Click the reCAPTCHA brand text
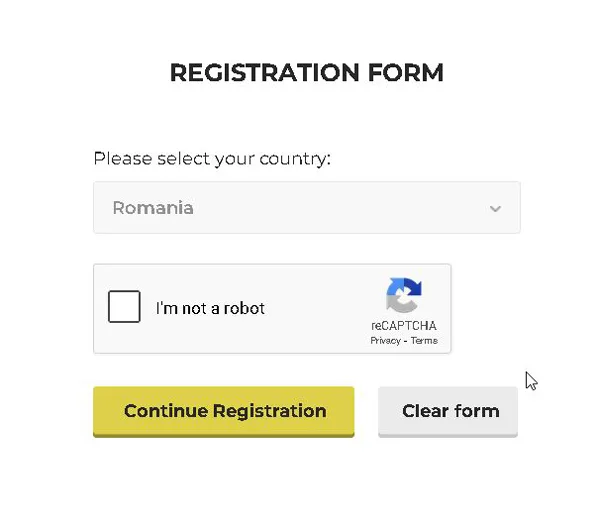600x528 pixels. tap(404, 326)
